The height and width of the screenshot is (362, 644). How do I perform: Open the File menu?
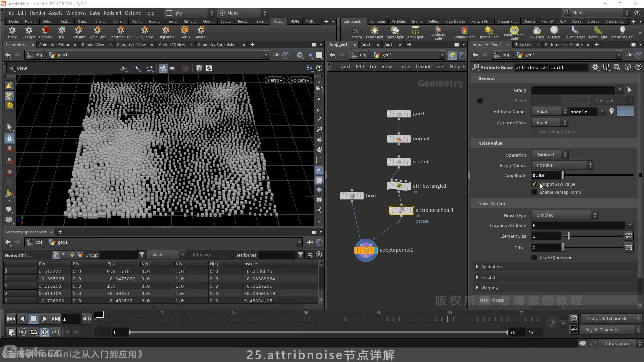click(10, 13)
